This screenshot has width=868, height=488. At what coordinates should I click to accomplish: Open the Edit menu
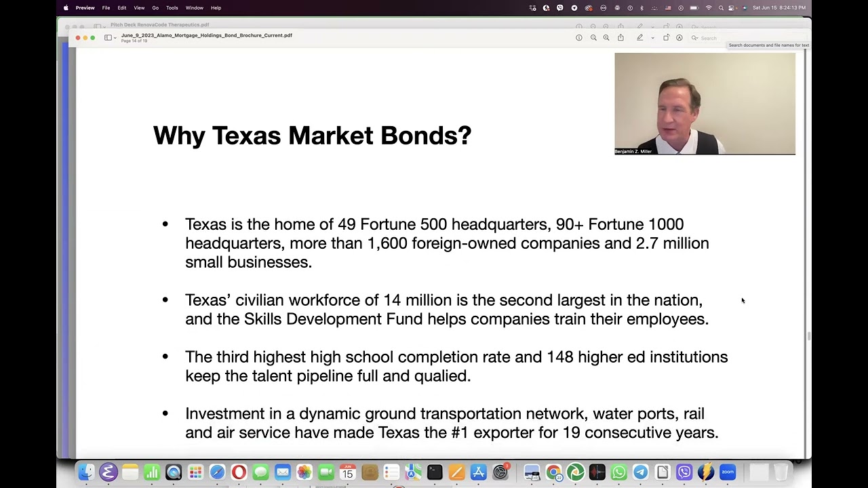121,7
